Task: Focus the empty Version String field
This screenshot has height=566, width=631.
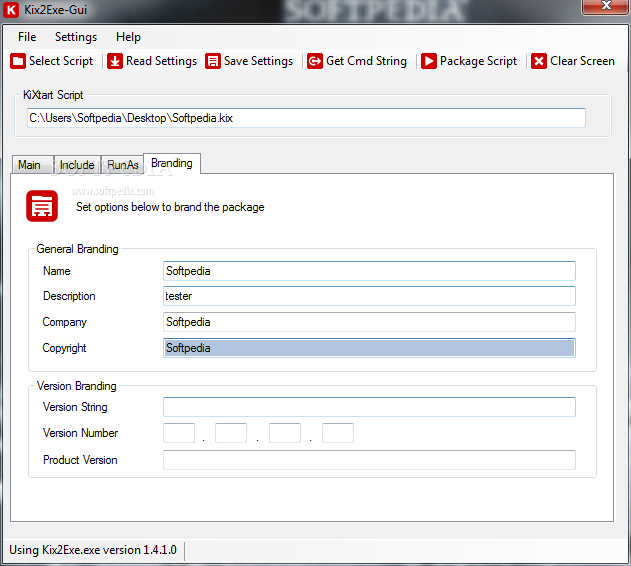Action: (369, 407)
